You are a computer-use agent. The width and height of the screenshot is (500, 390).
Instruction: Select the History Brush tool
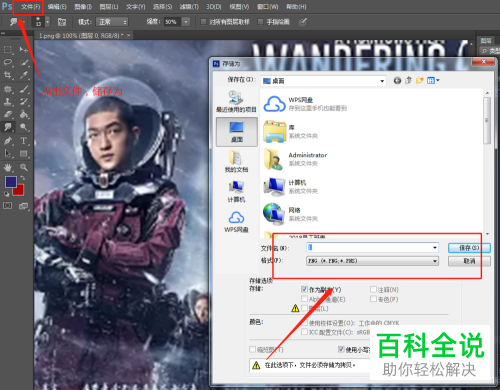tap(24, 102)
